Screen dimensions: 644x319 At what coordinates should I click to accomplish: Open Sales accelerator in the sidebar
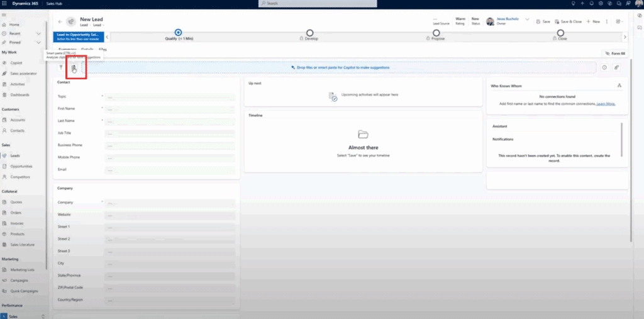click(23, 74)
